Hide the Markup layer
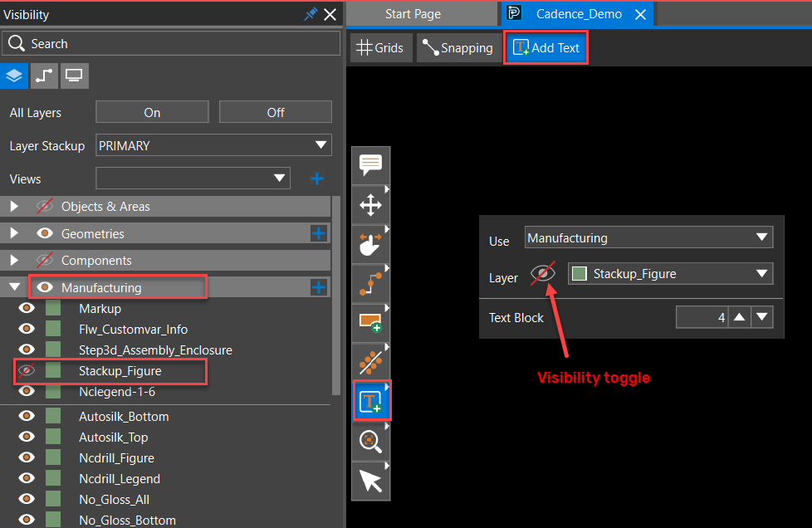The width and height of the screenshot is (812, 528). (x=27, y=309)
